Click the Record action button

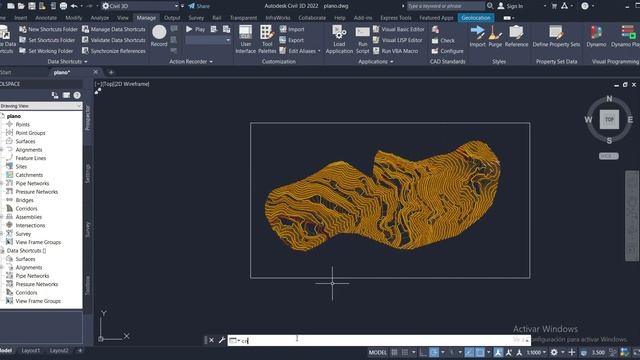point(159,36)
